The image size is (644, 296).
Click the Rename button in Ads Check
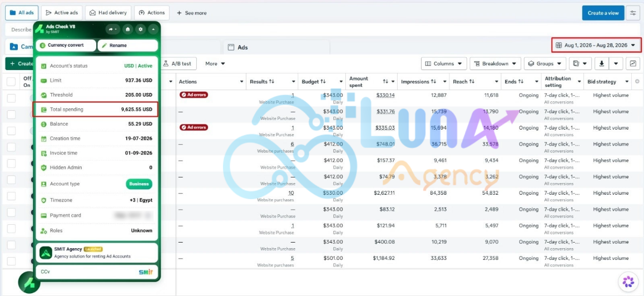tap(128, 45)
